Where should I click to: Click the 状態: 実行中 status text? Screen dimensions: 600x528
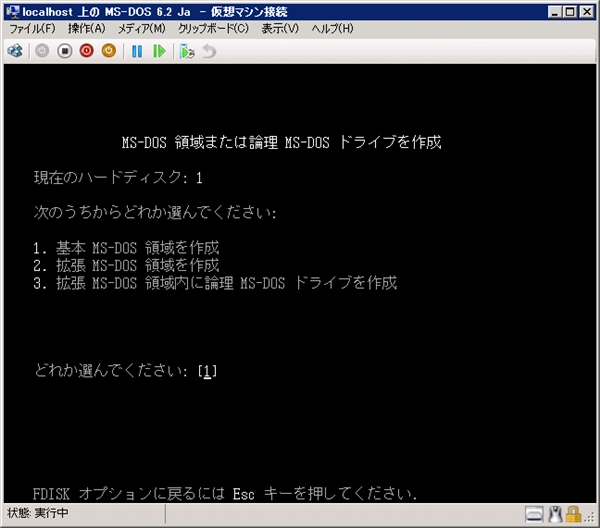[38, 513]
